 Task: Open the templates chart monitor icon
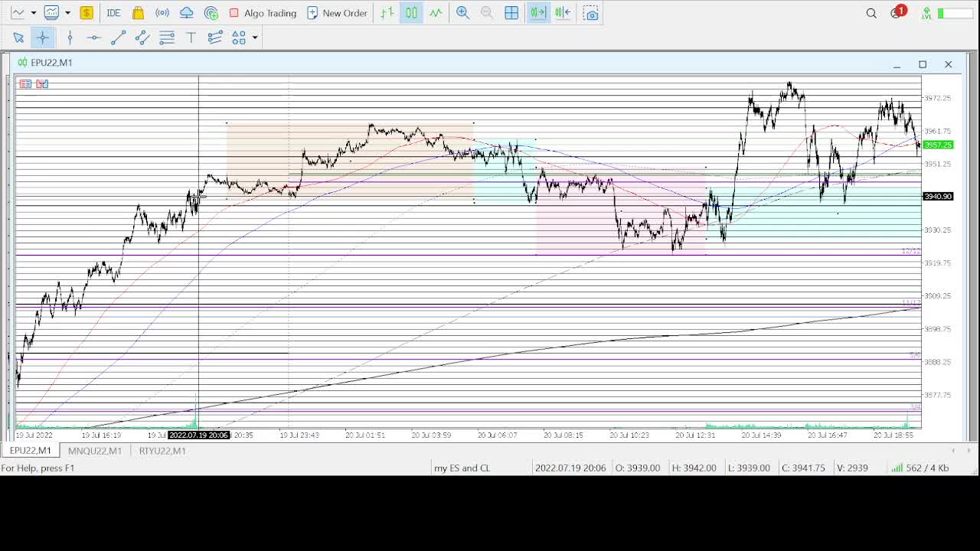point(51,13)
